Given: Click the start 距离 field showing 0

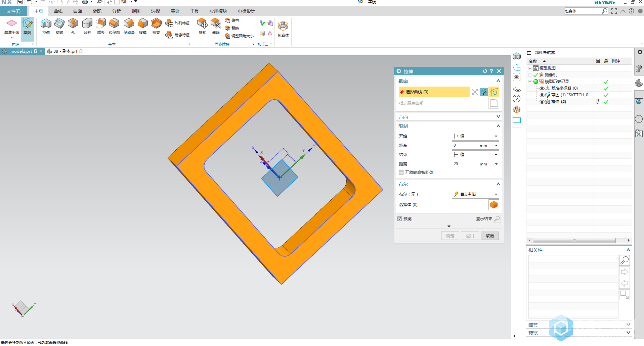Looking at the screenshot, I should click(475, 145).
